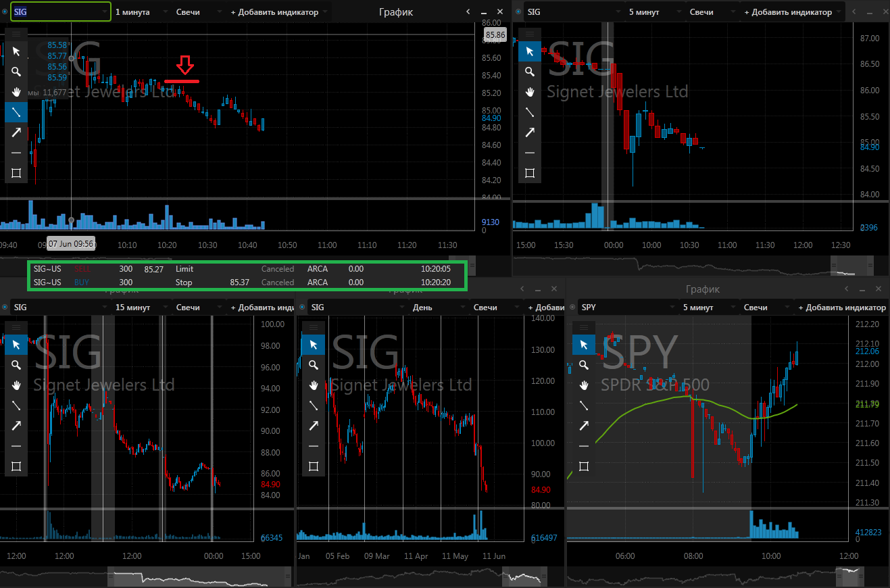
Task: Click the limit price '85.27' cell
Action: pos(154,269)
